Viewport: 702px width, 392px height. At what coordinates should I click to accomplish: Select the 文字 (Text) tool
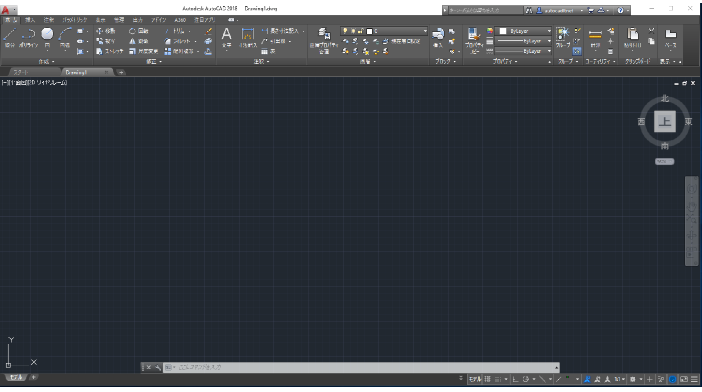(x=227, y=38)
